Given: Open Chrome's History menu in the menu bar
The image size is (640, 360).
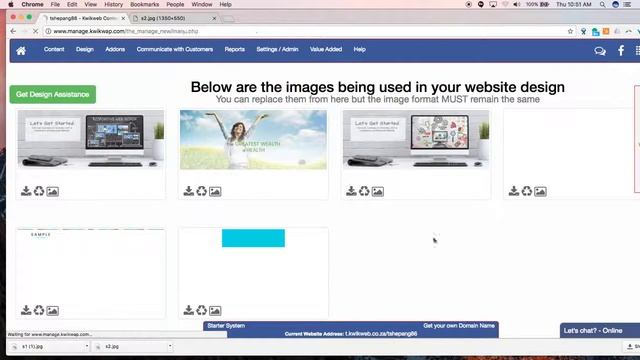Looking at the screenshot, I should [113, 4].
